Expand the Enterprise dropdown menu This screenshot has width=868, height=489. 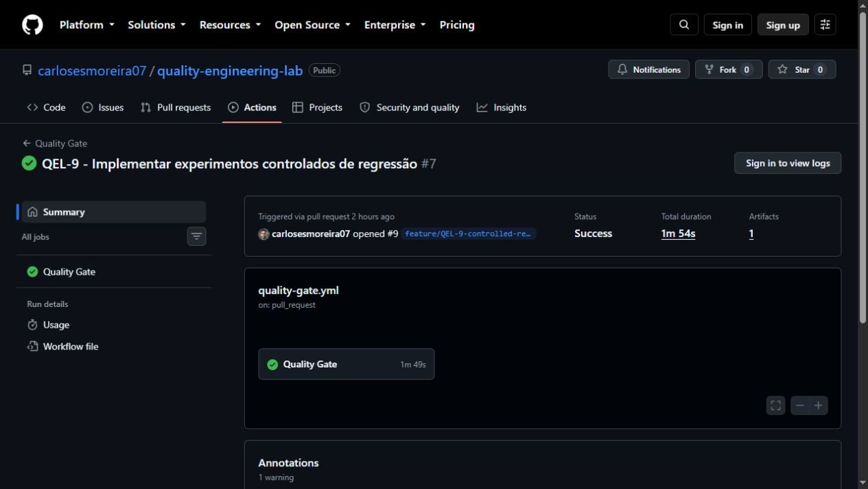tap(395, 25)
